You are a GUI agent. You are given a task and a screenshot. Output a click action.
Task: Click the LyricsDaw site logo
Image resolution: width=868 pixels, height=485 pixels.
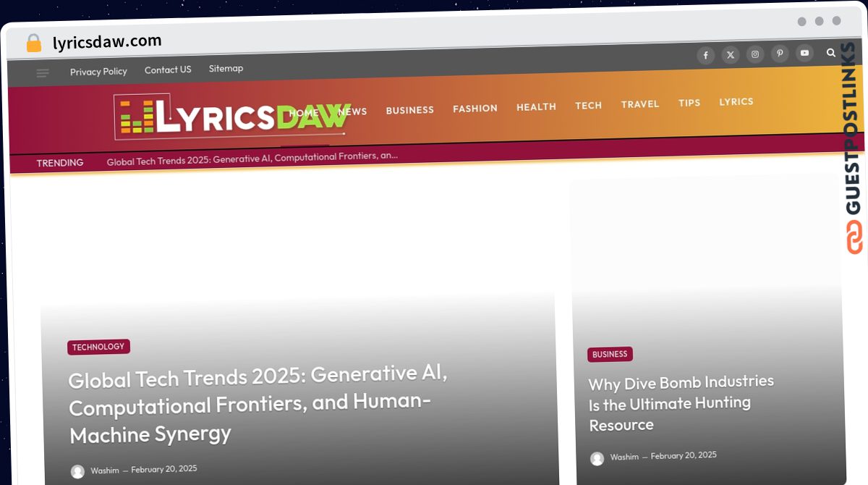232,117
